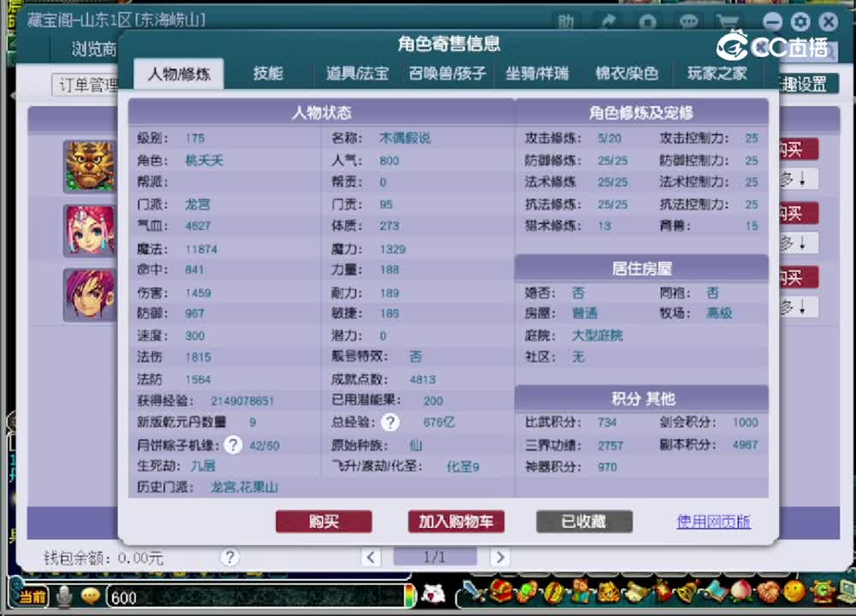Image resolution: width=856 pixels, height=616 pixels.
Task: Open the shopping cart icon in the title bar
Action: pyautogui.click(x=729, y=22)
